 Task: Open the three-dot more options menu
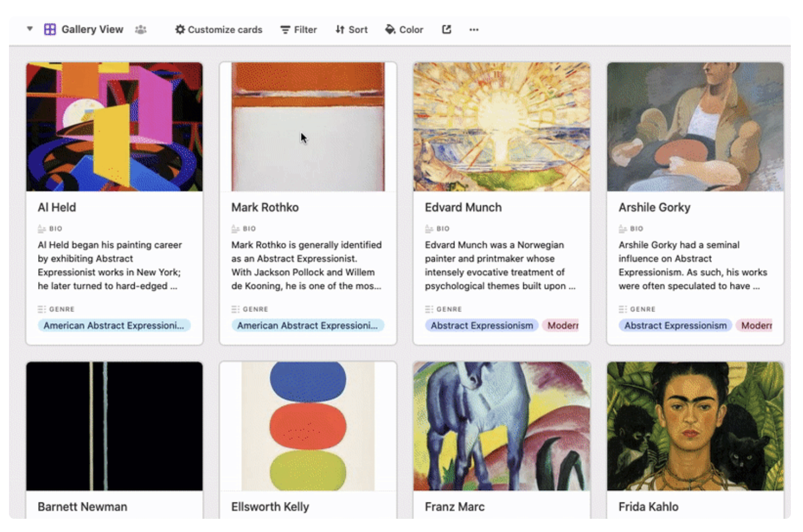pos(474,30)
